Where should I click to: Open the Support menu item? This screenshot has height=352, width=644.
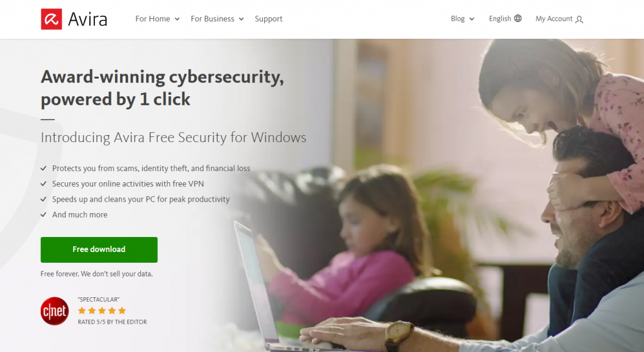[x=269, y=19]
